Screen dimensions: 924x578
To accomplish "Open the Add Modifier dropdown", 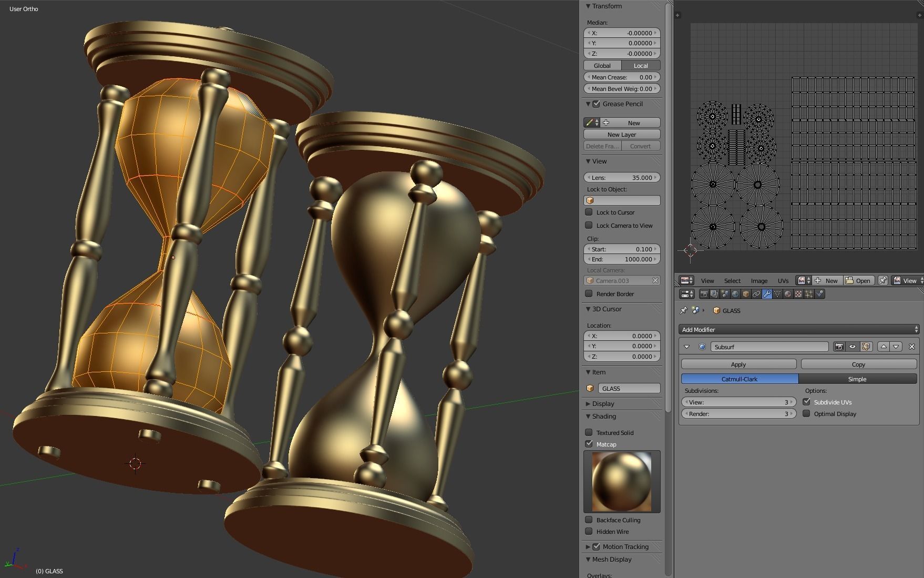I will point(798,329).
